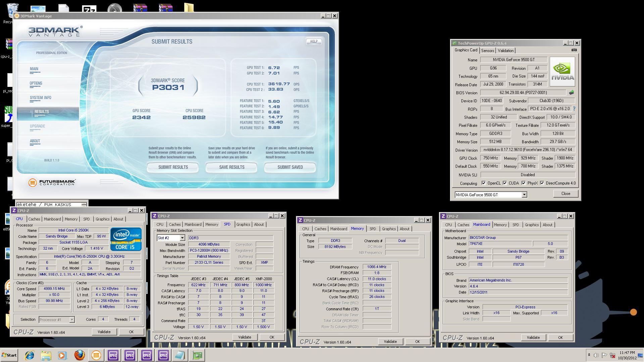Viewport: 644px width, 362px height.
Task: Click the Futuremark Corporation logo
Action: (52, 183)
